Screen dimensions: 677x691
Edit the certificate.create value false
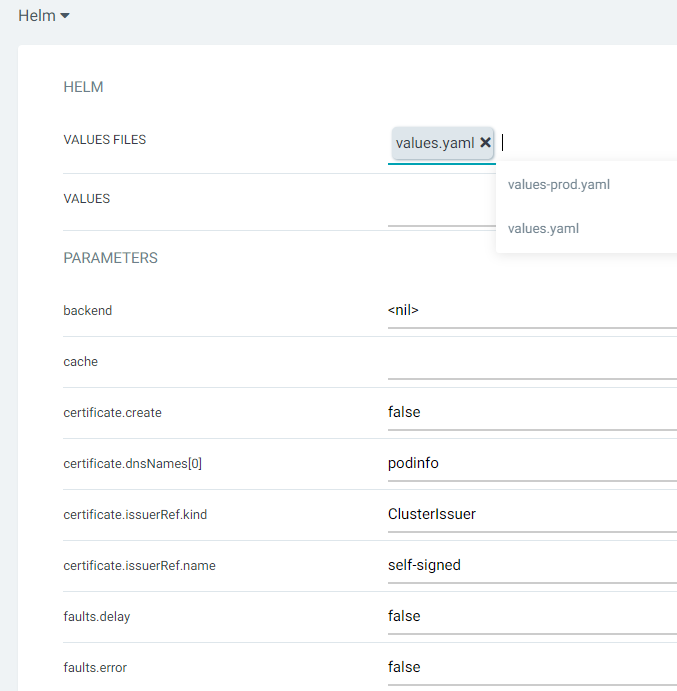[x=532, y=412]
